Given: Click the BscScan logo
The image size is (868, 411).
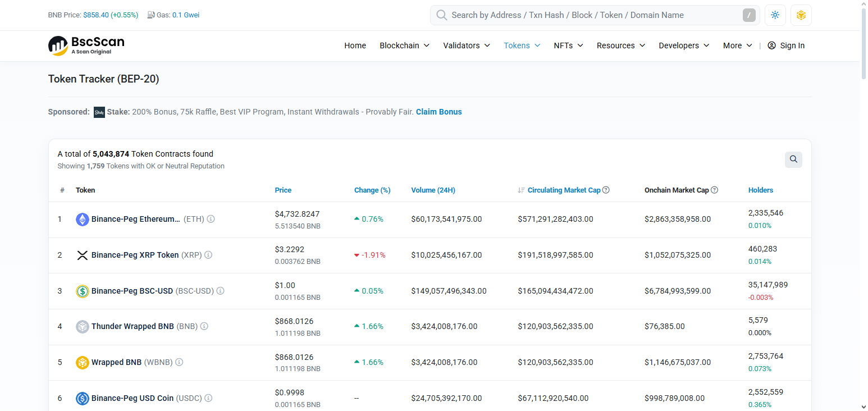Looking at the screenshot, I should 85,45.
